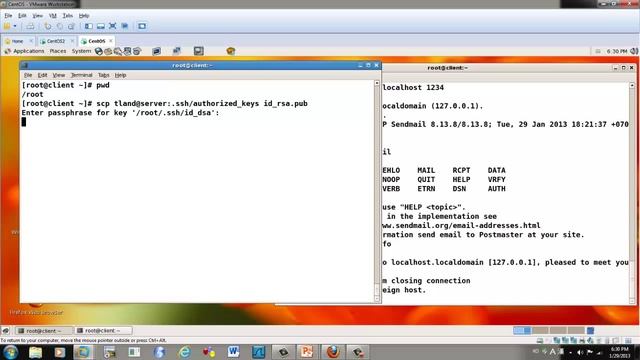The width and height of the screenshot is (640, 360).
Task: Open the GNOME Places menu
Action: pyautogui.click(x=58, y=51)
